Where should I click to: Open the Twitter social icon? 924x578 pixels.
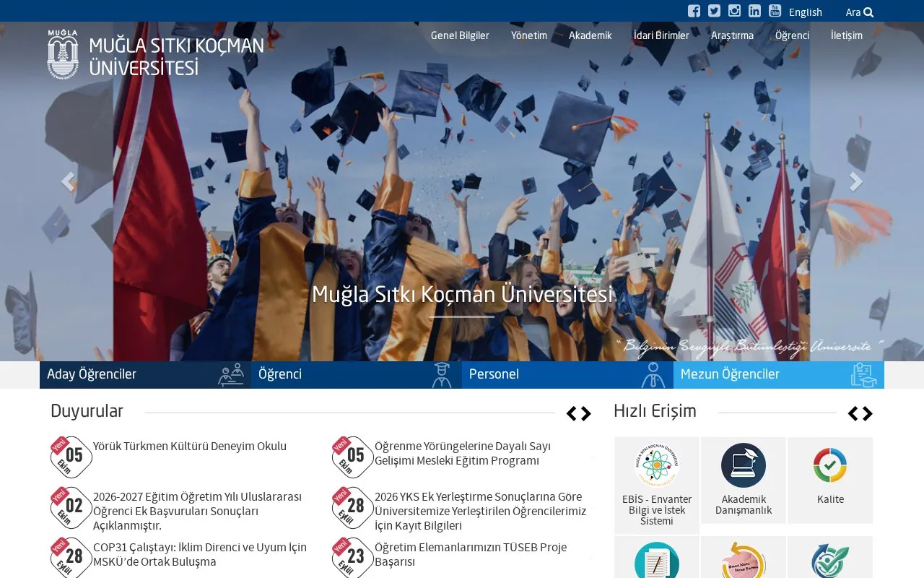point(714,11)
